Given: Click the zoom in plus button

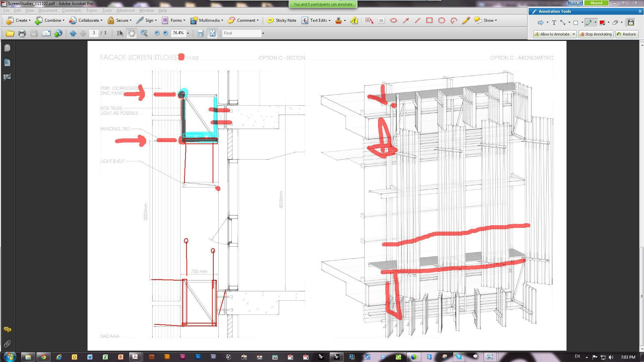Looking at the screenshot, I should pos(165,33).
